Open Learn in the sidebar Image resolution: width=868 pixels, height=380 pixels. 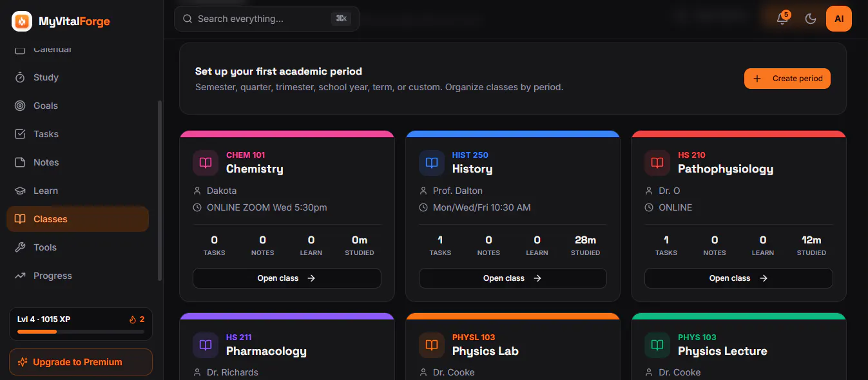click(x=77, y=191)
